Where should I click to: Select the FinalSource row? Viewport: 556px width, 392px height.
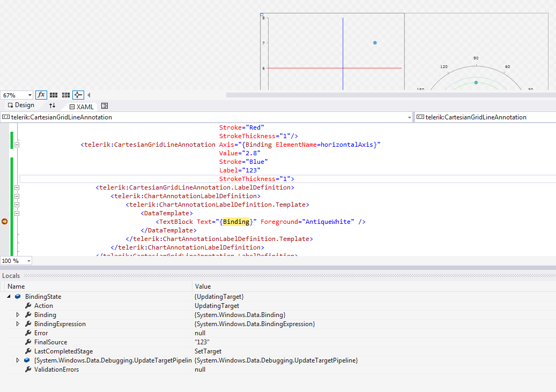pyautogui.click(x=278, y=342)
